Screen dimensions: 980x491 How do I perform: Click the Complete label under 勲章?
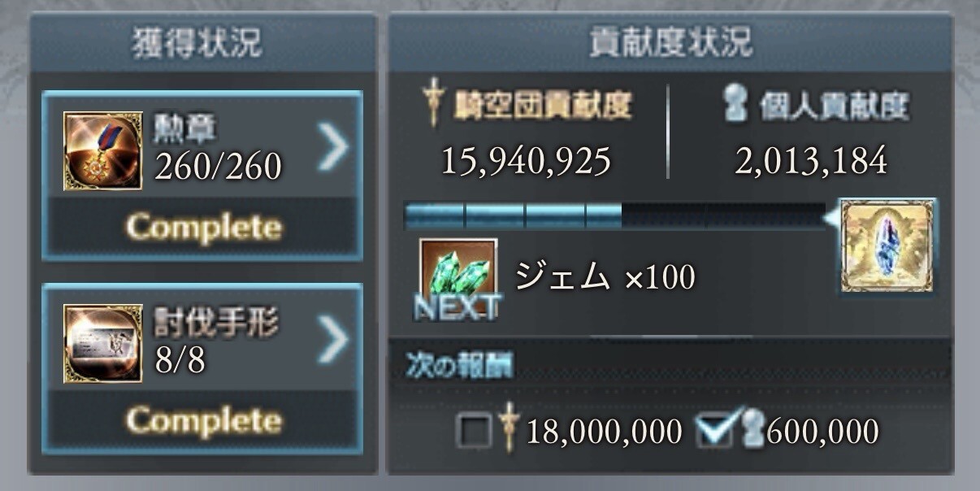(x=203, y=228)
